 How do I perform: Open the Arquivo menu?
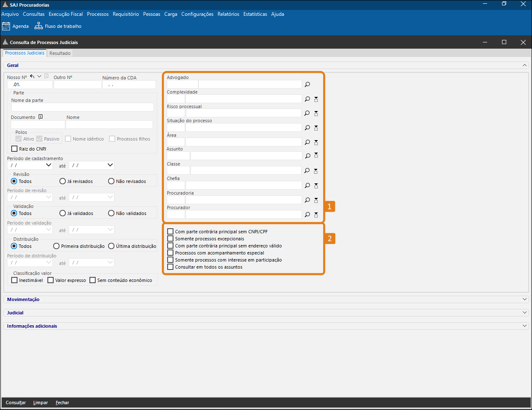coord(10,14)
